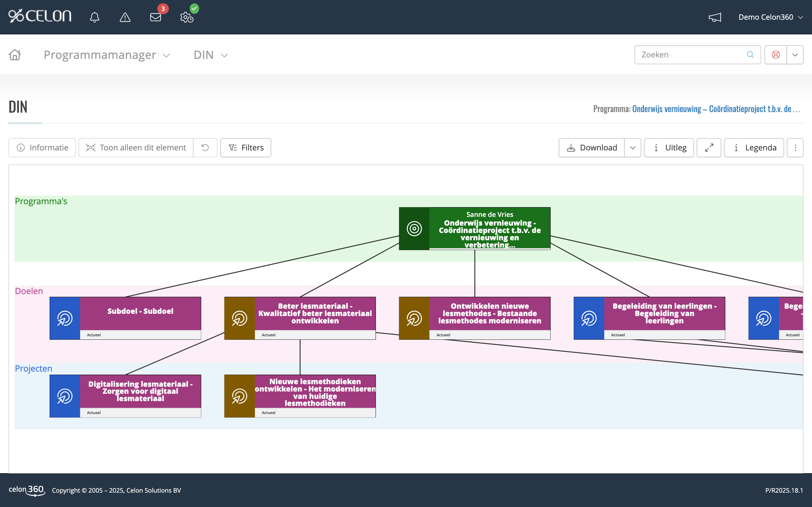
Task: Click the reset view arrow icon
Action: [205, 148]
